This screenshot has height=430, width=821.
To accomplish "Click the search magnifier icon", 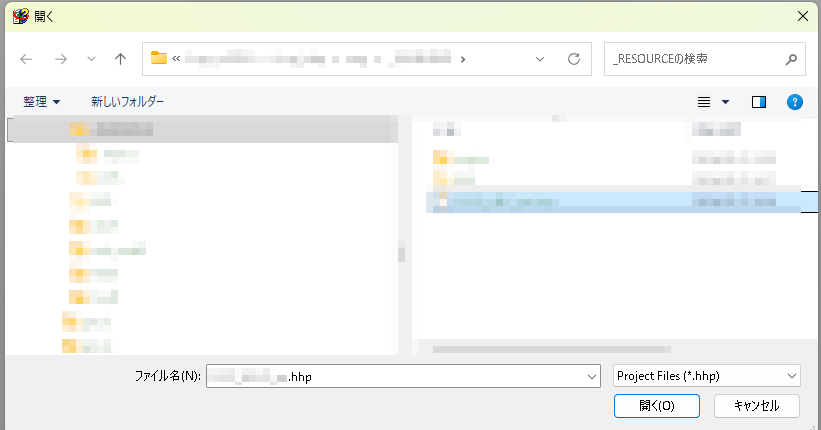I will pyautogui.click(x=790, y=59).
